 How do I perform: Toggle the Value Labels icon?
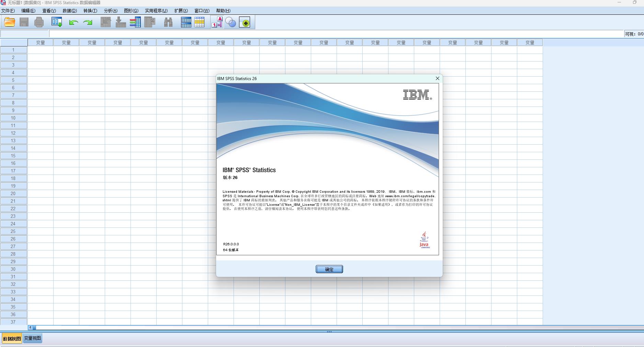tap(217, 22)
